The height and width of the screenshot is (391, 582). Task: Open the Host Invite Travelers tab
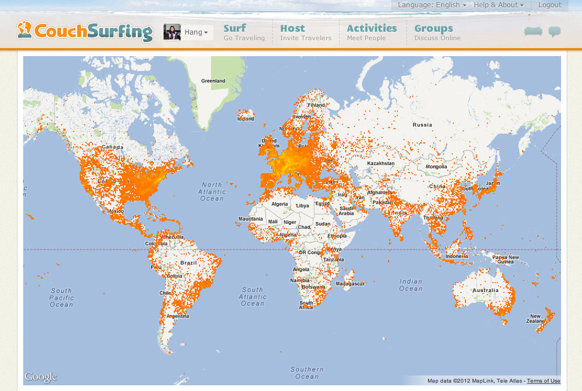coord(305,32)
